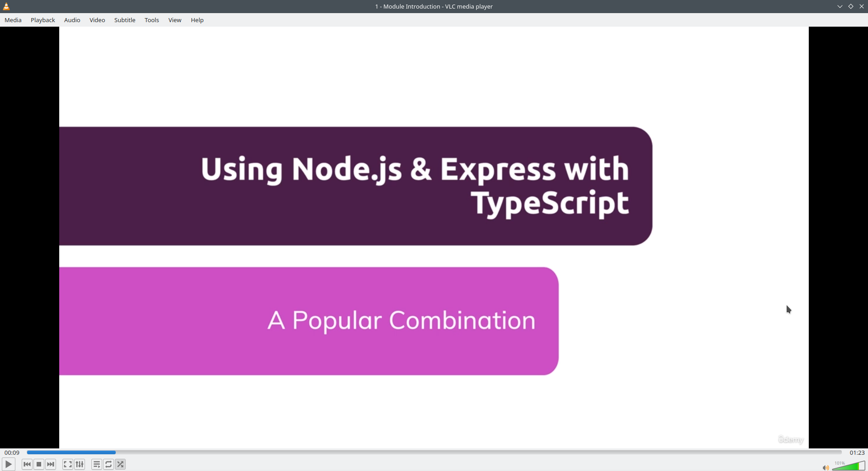Image resolution: width=868 pixels, height=471 pixels.
Task: Toggle random playback order
Action: point(120,464)
